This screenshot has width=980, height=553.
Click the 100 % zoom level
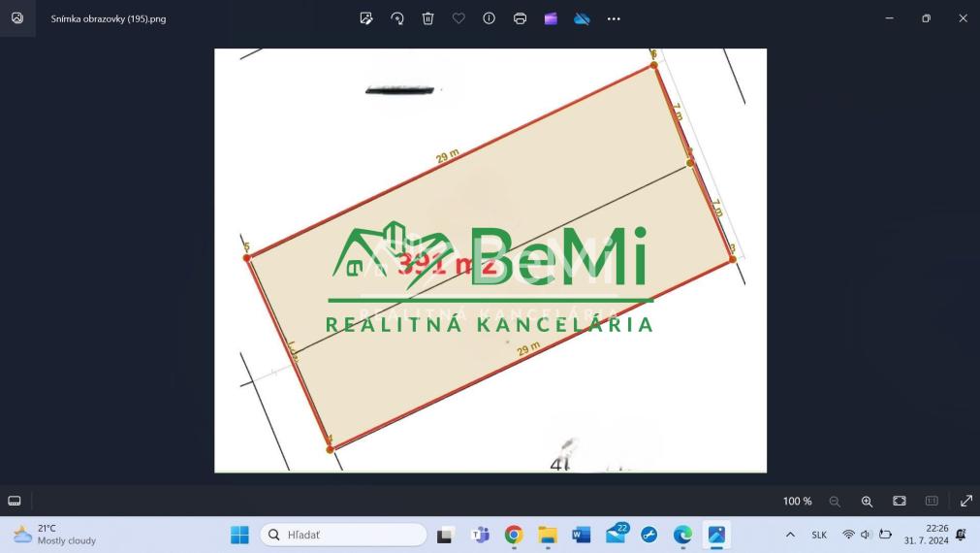tap(797, 501)
